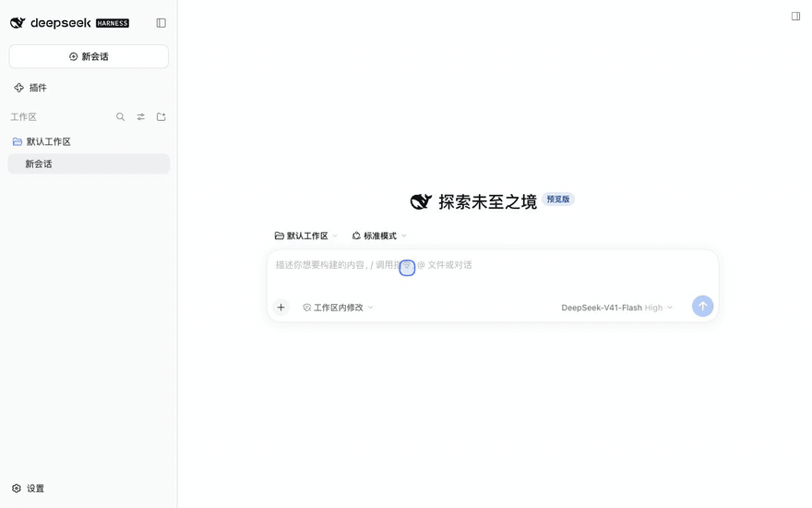Toggle the right side panel icon
Screen dimensions: 812x508
(x=795, y=16)
